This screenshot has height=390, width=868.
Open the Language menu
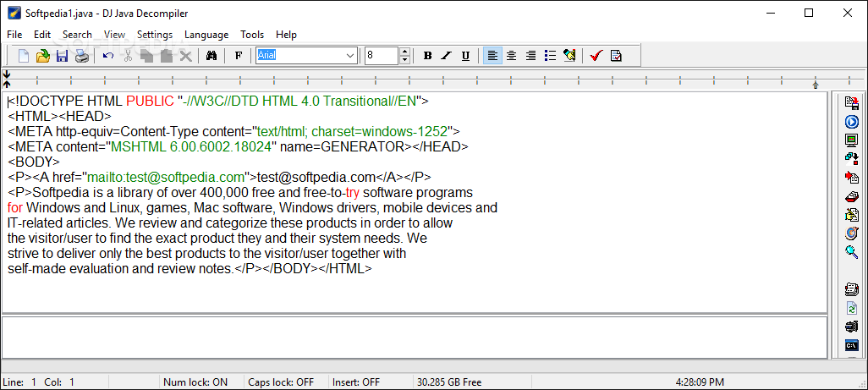(206, 35)
